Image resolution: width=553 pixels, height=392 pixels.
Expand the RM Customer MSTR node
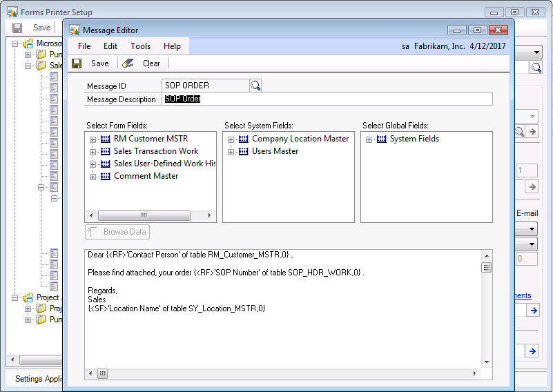[x=93, y=139]
